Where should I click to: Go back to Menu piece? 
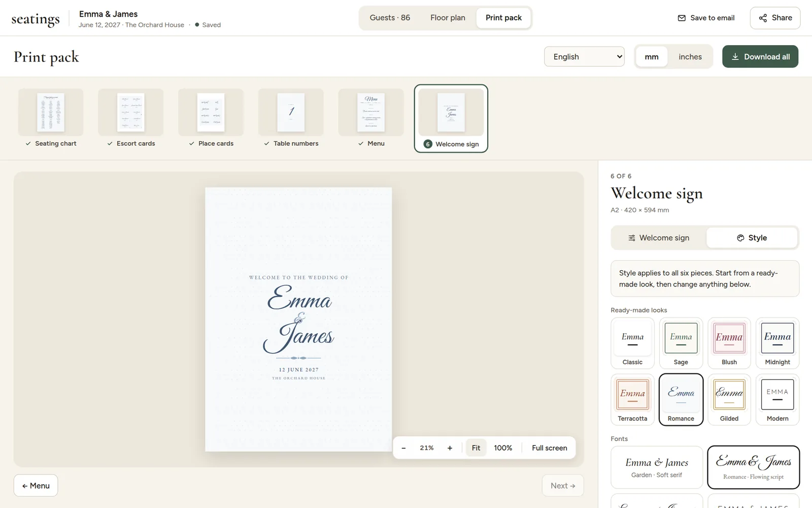36,486
